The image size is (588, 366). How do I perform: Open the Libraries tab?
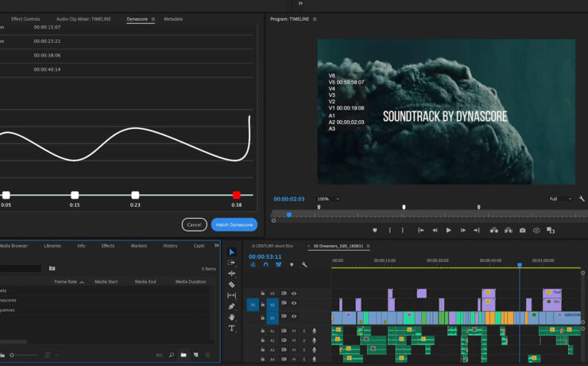(x=52, y=246)
